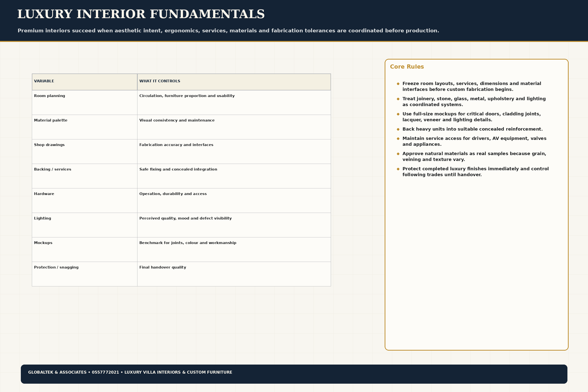
Task: Click 'Fabrication accuracy and interfaces' cell
Action: (234, 151)
